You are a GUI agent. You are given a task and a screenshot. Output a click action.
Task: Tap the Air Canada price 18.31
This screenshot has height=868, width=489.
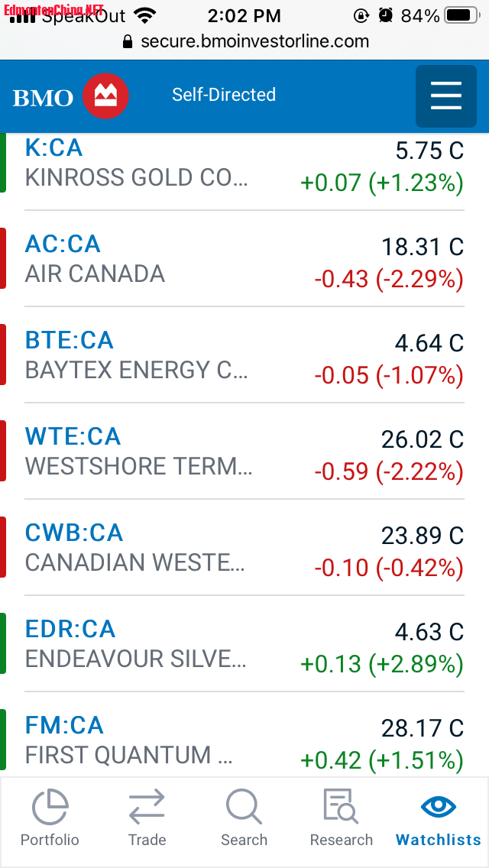[423, 247]
